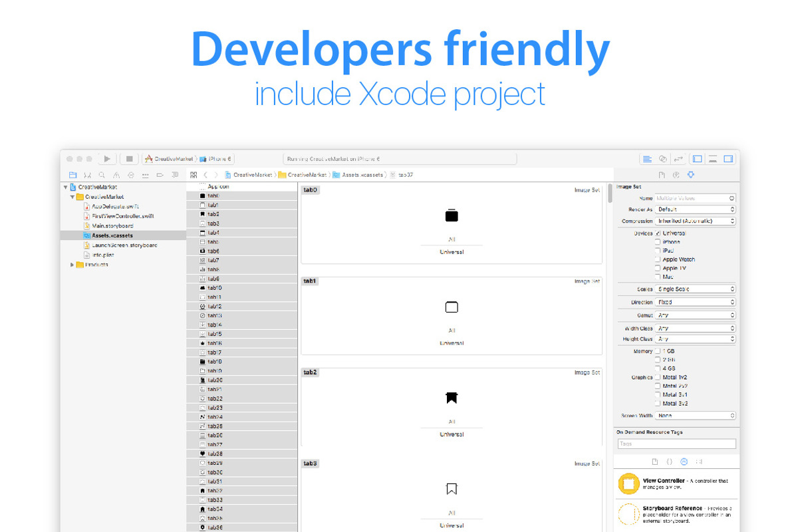The image size is (798, 532).
Task: Show Code Snippet library braces icon
Action: coord(670,462)
